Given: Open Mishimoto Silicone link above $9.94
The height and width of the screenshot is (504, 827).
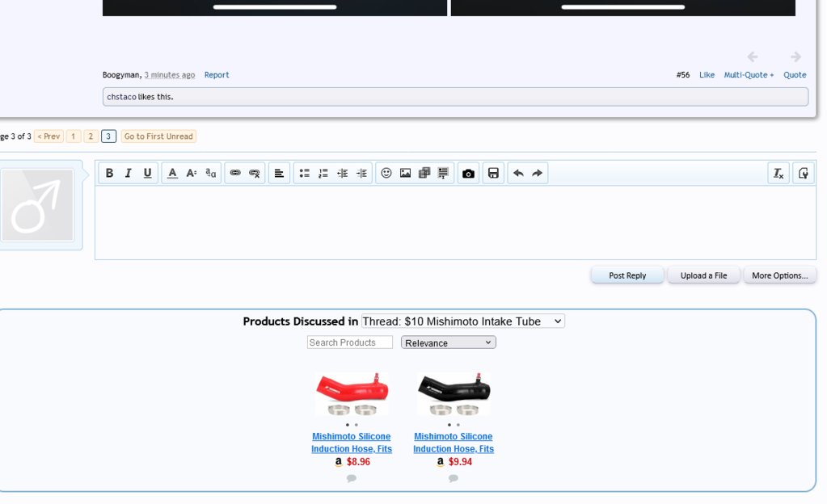Looking at the screenshot, I should point(453,443).
